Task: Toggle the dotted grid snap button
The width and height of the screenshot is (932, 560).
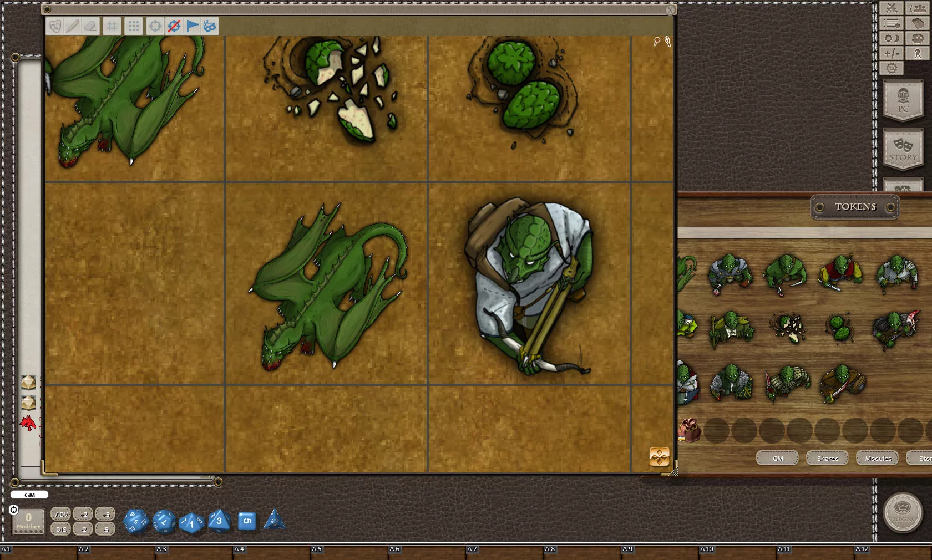Action: [x=134, y=26]
